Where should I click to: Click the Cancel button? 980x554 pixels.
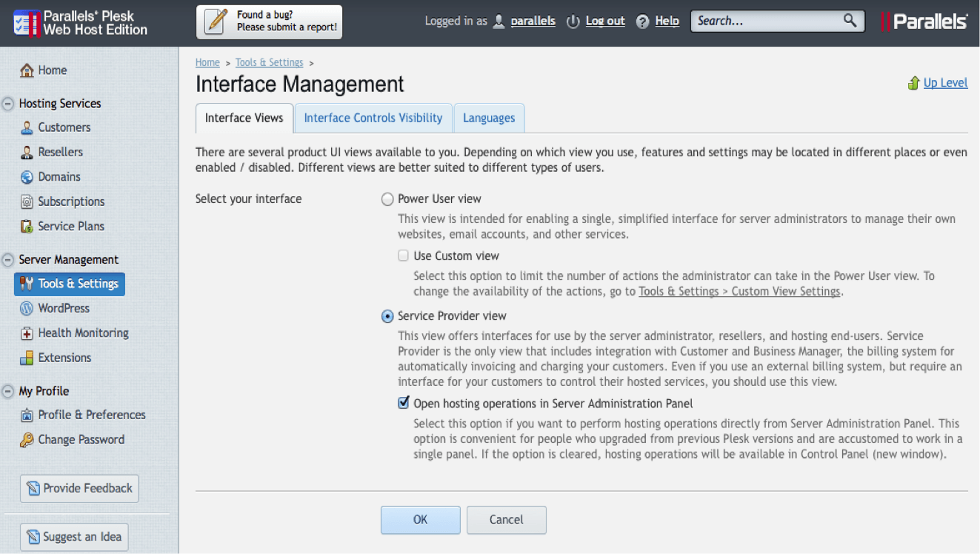pyautogui.click(x=507, y=520)
